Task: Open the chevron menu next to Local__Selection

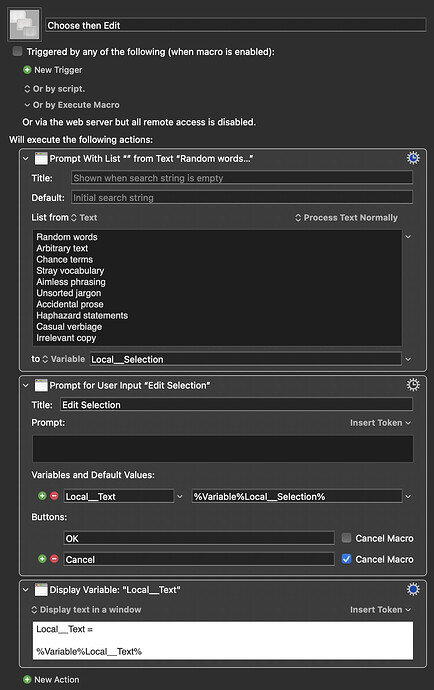Action: tap(408, 360)
